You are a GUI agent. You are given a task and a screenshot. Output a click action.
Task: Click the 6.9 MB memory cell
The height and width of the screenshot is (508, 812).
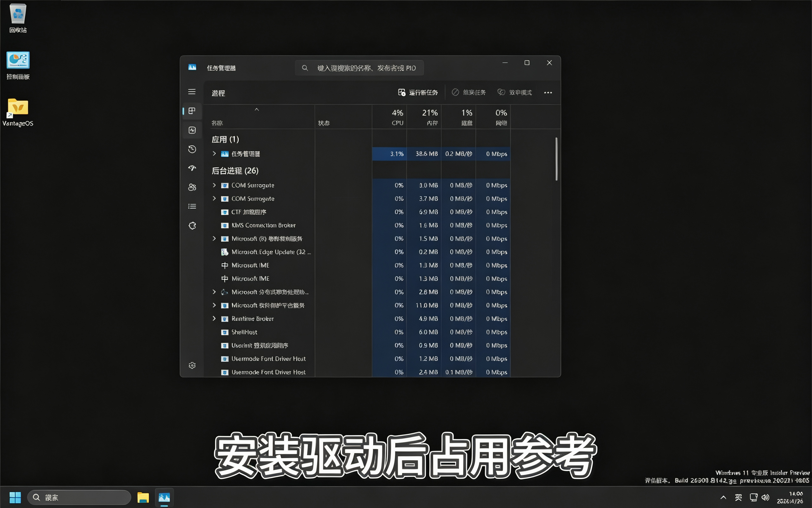[x=424, y=212]
